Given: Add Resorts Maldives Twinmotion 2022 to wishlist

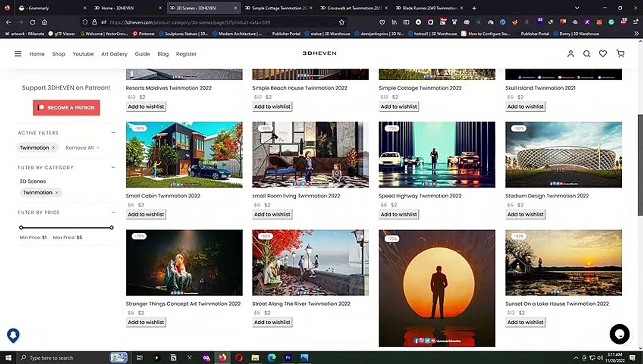Looking at the screenshot, I should coord(146,107).
